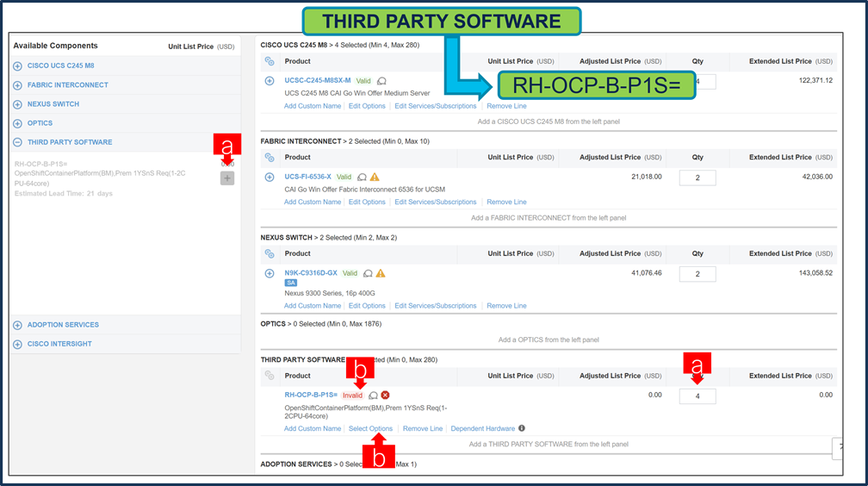Edit Options for N9K-C9316D-GX

[x=367, y=305]
